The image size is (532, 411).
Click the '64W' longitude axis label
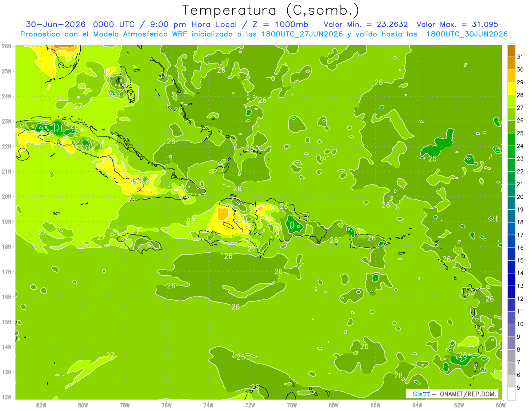point(417,405)
